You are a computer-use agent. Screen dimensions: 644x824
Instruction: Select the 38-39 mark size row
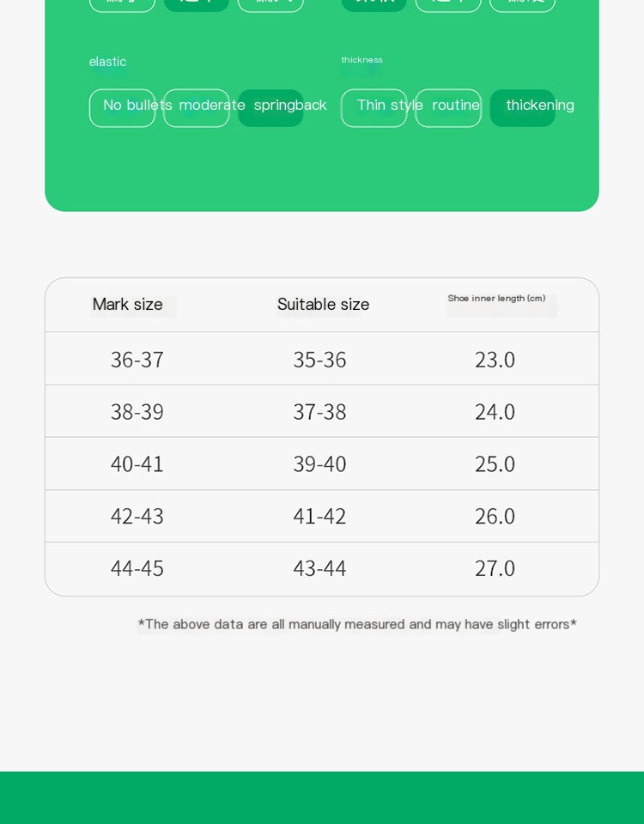click(137, 412)
